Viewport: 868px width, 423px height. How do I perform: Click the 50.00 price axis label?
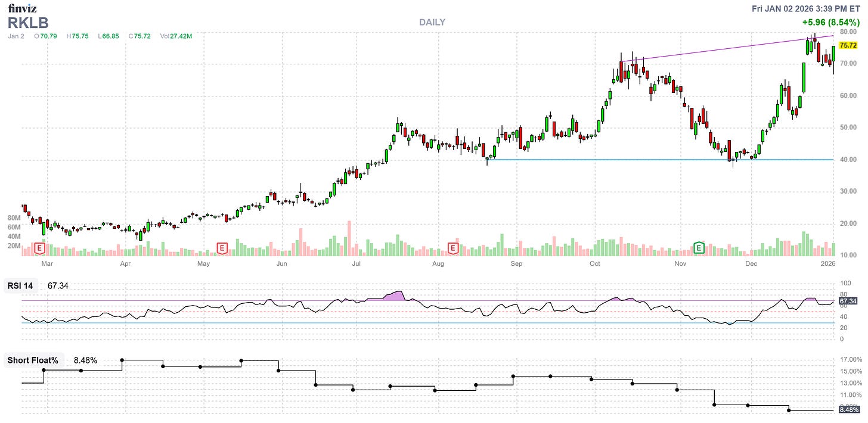point(848,127)
